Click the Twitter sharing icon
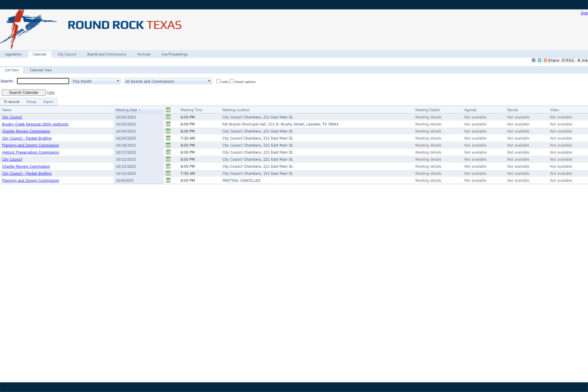Viewport: 588px width, 392px height. pyautogui.click(x=540, y=60)
